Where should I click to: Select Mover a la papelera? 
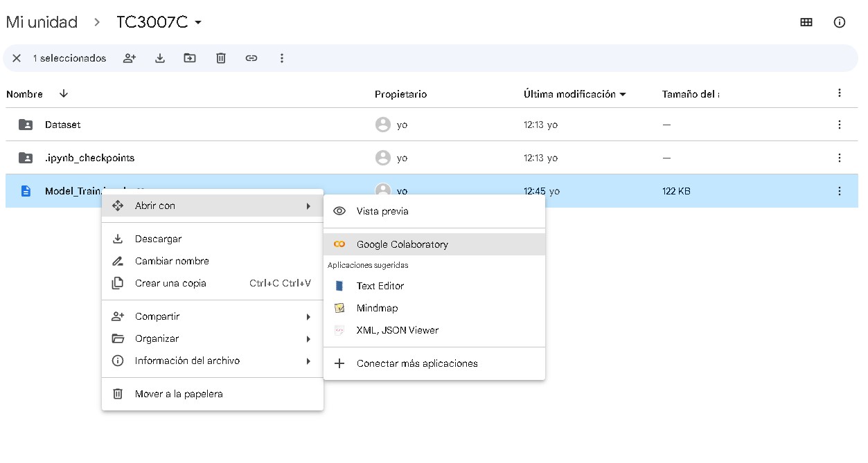pos(179,394)
